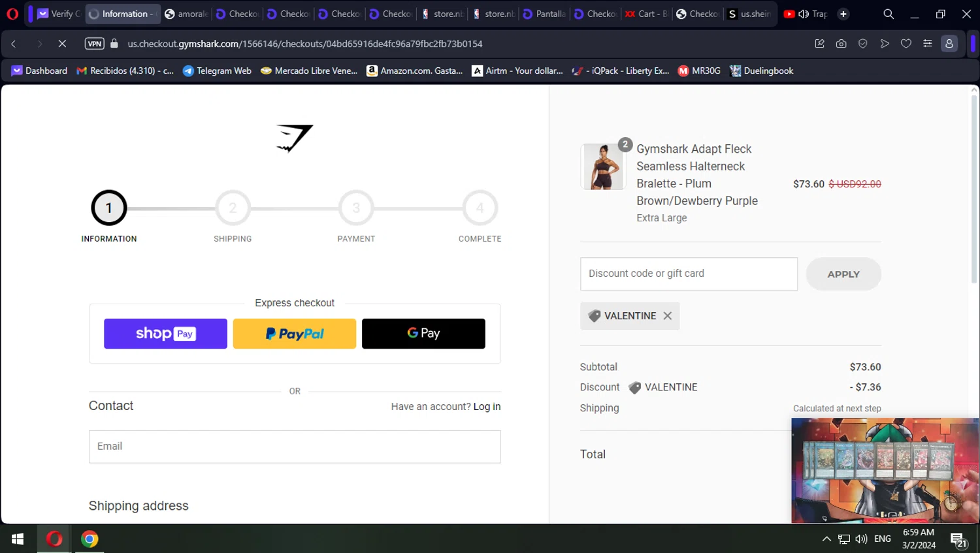This screenshot has width=980, height=553.
Task: Switch to the YouTube Trap tab
Action: coord(805,14)
